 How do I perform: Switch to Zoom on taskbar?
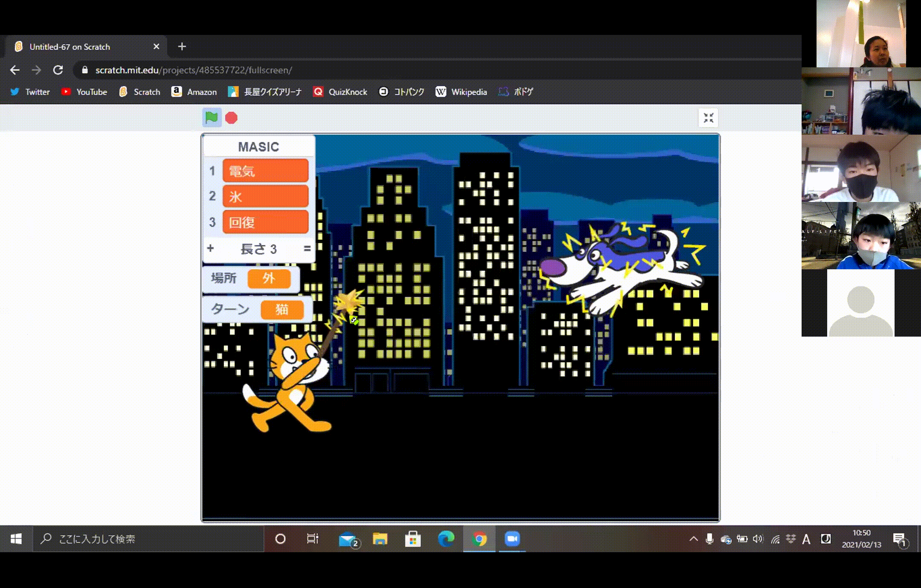pyautogui.click(x=512, y=539)
